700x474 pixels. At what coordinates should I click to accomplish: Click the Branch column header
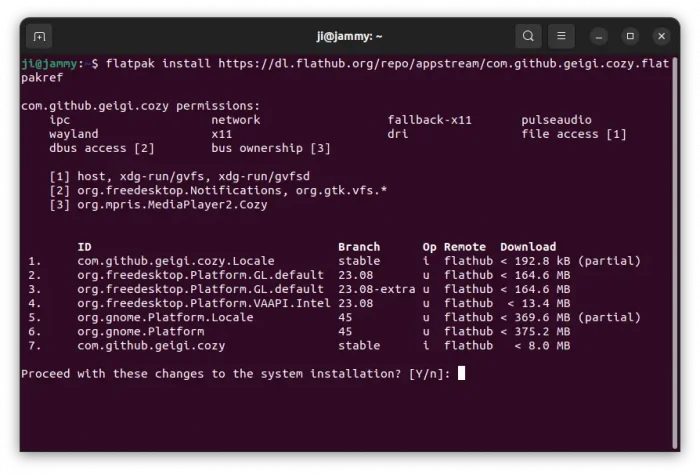tap(358, 247)
